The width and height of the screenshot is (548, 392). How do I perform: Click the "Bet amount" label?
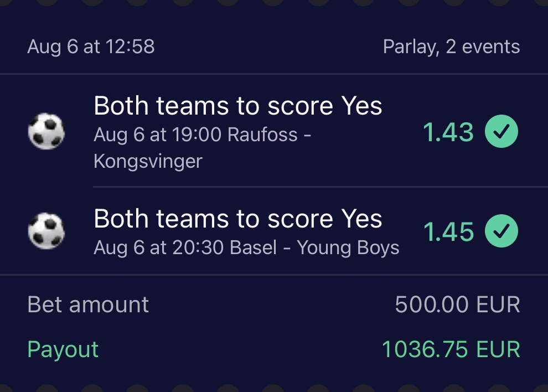click(88, 305)
